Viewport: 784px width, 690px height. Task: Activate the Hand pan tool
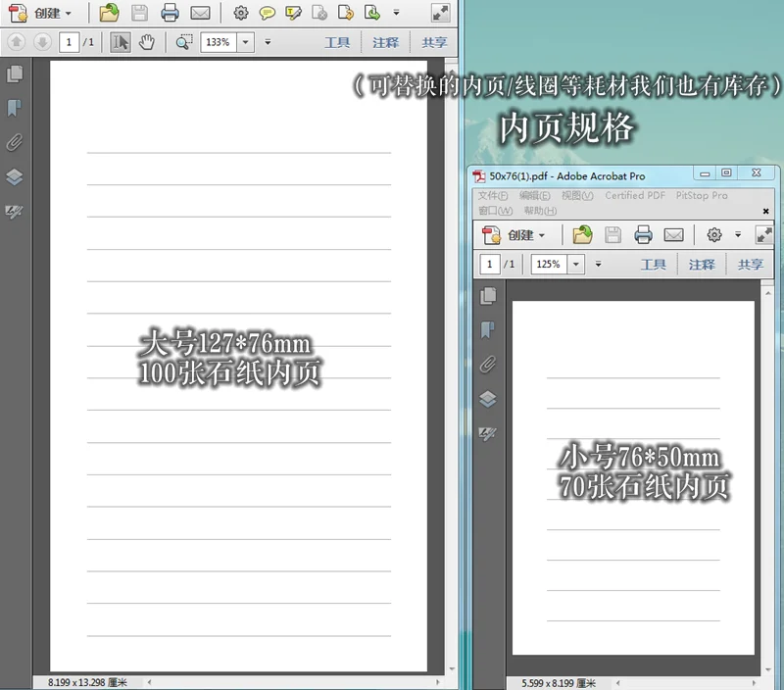(x=146, y=42)
